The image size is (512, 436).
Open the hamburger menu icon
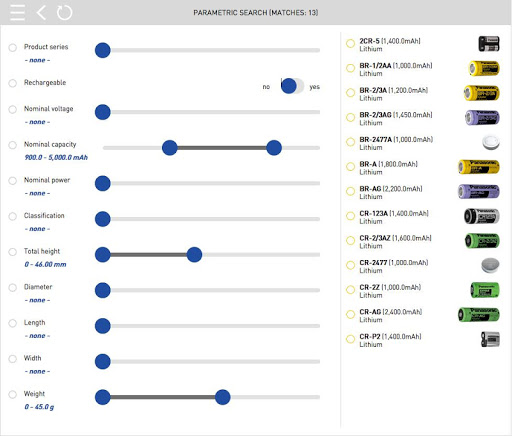tap(17, 12)
